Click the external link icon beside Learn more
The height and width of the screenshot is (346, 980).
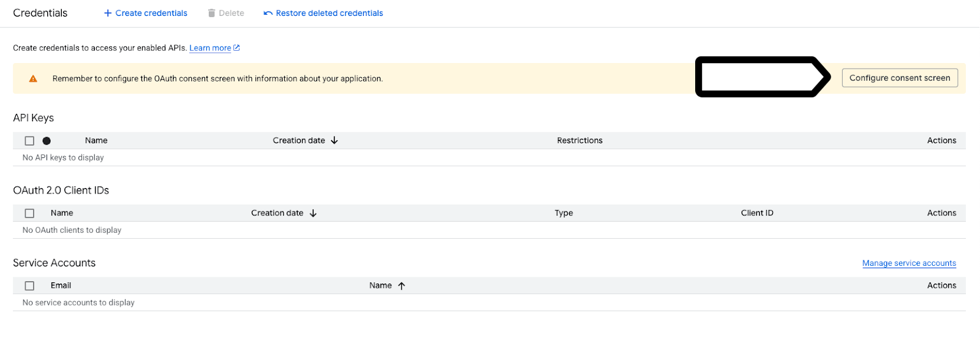click(237, 48)
